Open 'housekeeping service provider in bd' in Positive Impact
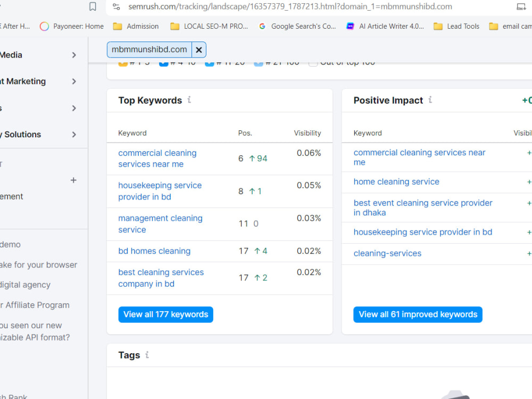This screenshot has height=399, width=532. point(423,232)
